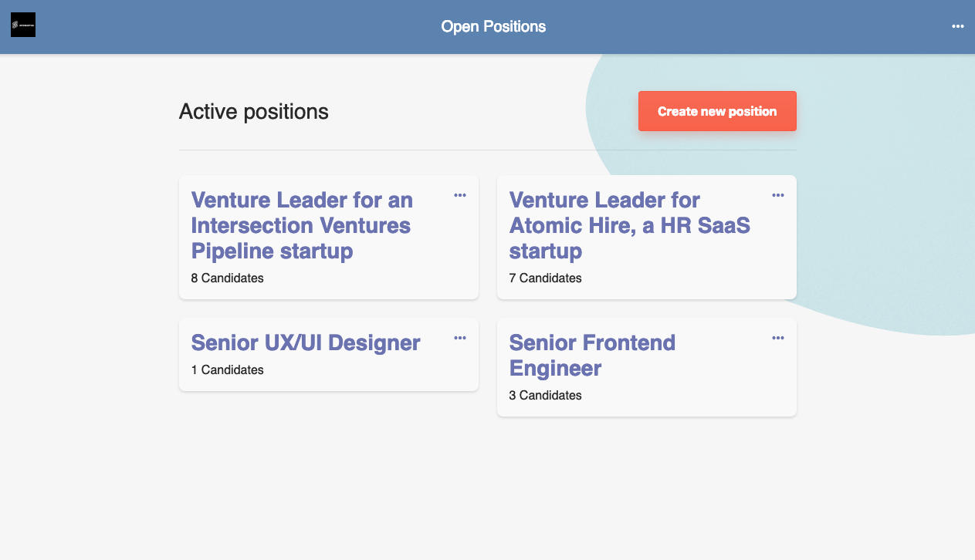Image resolution: width=975 pixels, height=560 pixels.
Task: Open the Senior Frontend Engineer position
Action: 592,355
